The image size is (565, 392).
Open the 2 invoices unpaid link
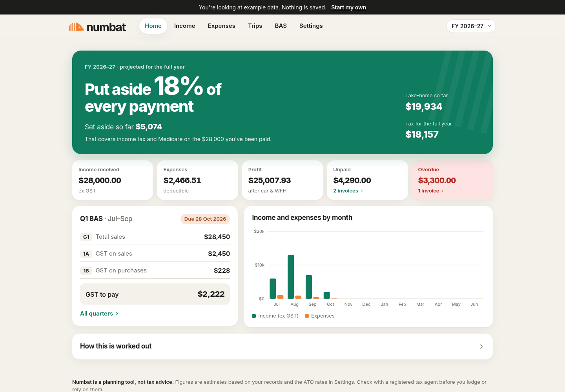(348, 191)
